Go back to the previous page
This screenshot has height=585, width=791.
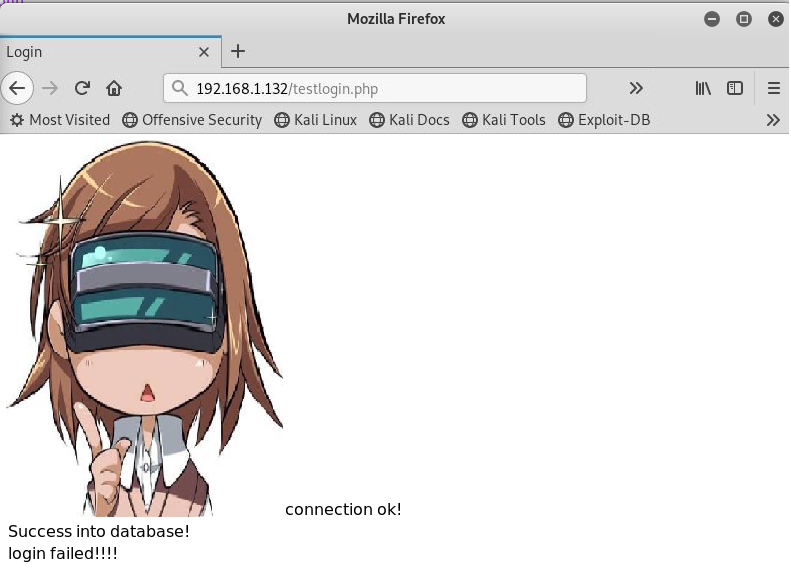[17, 88]
